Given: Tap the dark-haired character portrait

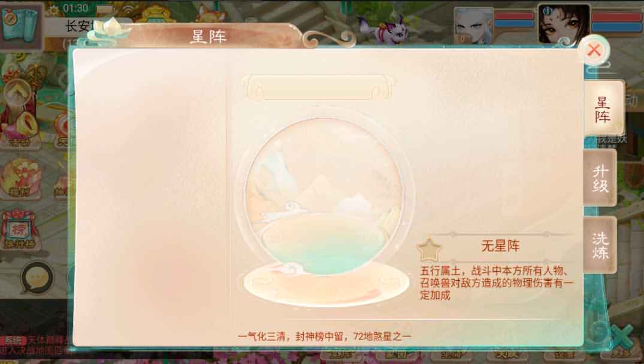Looking at the screenshot, I should point(564,25).
